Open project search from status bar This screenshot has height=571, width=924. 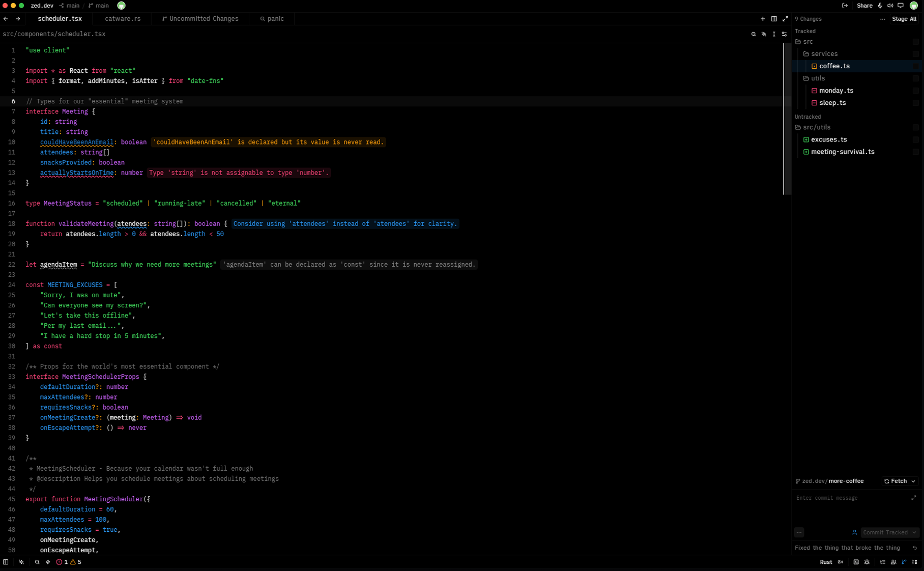[37, 562]
